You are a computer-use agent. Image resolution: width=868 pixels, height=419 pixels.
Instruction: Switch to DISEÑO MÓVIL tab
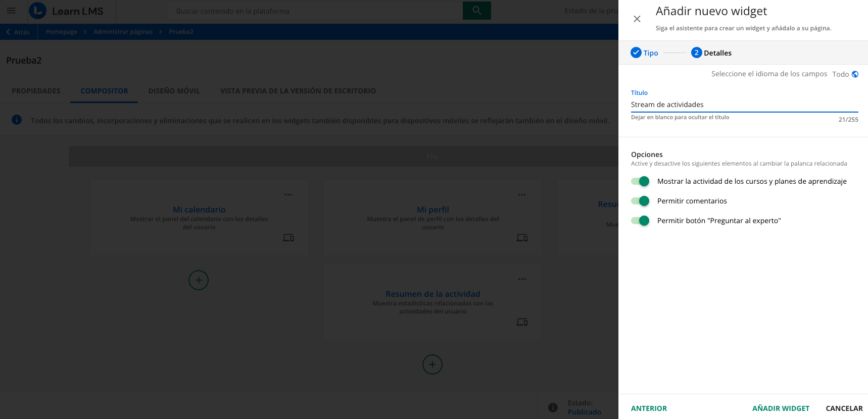coord(174,91)
